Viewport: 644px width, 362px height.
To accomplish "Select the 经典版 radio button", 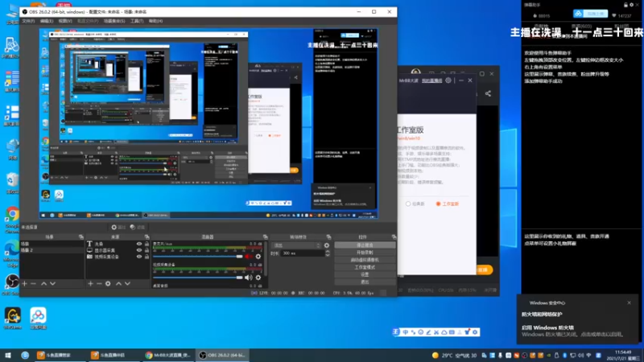I will (408, 204).
